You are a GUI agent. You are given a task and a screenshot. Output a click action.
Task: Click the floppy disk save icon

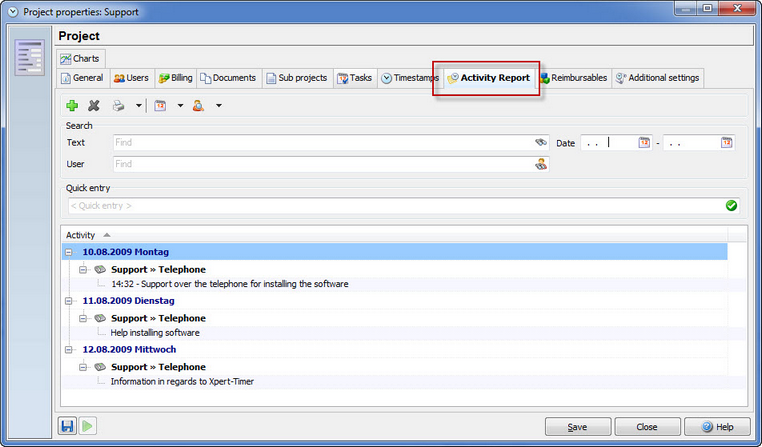68,426
